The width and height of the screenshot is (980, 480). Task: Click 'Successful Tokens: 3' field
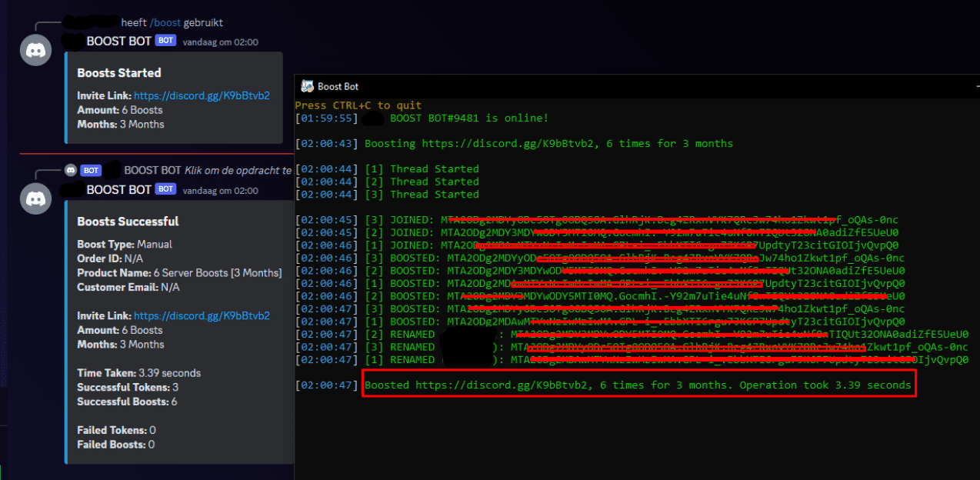click(128, 387)
